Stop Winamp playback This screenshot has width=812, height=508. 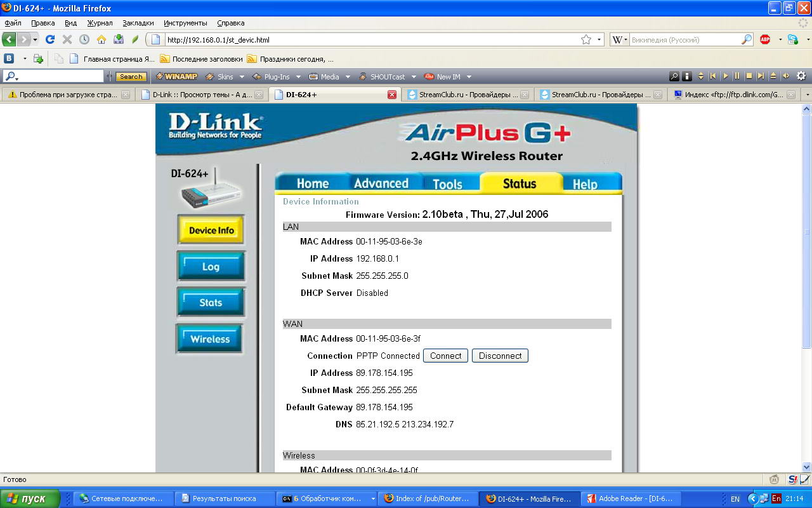[x=749, y=76]
